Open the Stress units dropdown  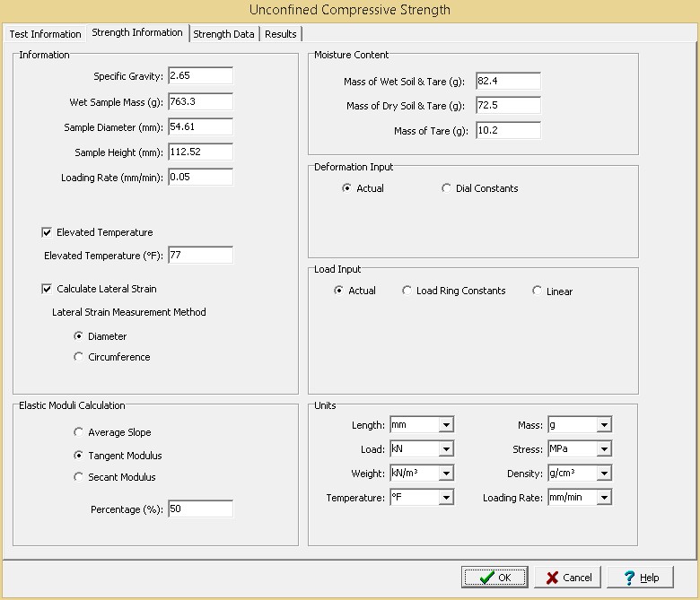[604, 448]
